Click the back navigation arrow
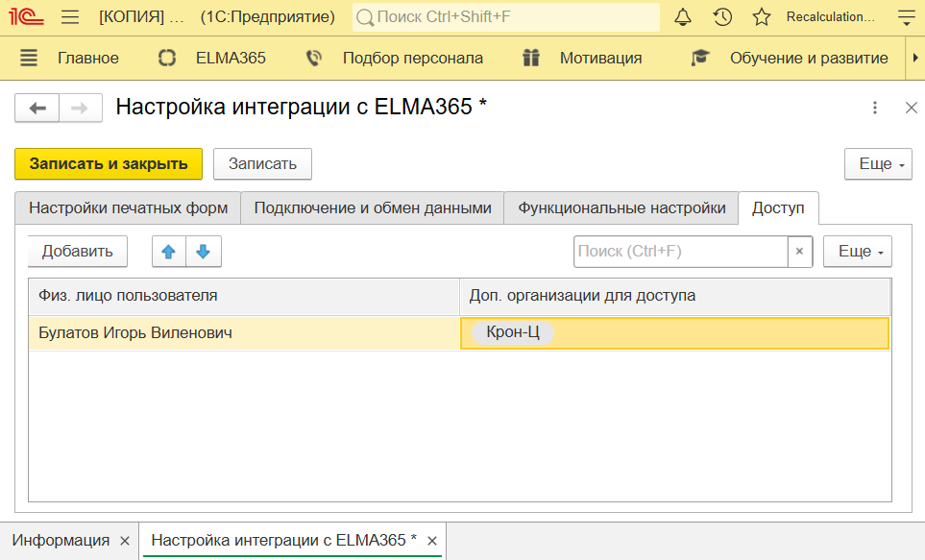This screenshot has height=560, width=925. [37, 108]
